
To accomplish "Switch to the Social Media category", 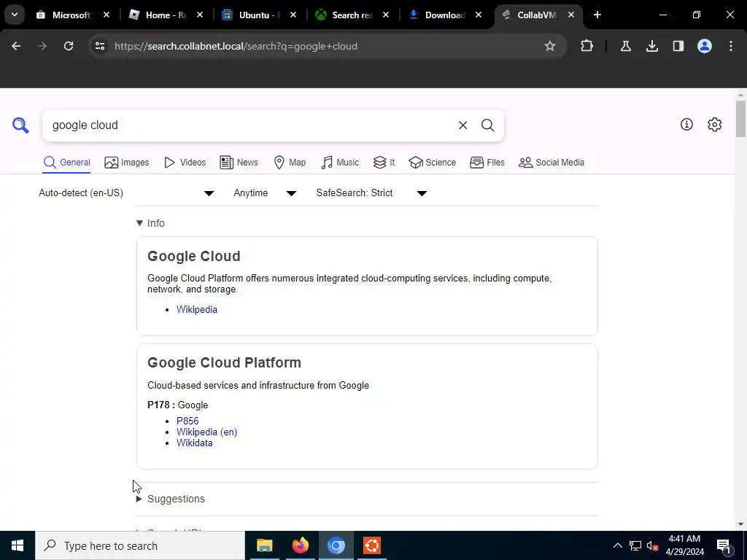I will 551,163.
